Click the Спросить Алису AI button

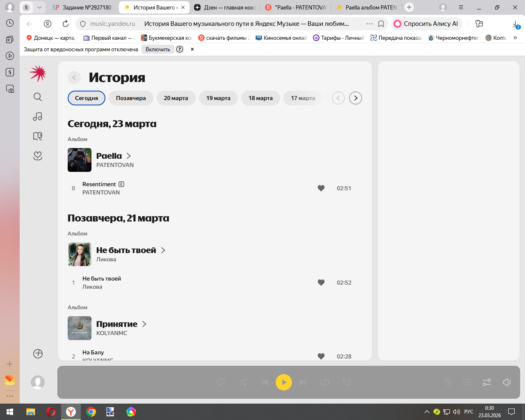pyautogui.click(x=427, y=24)
